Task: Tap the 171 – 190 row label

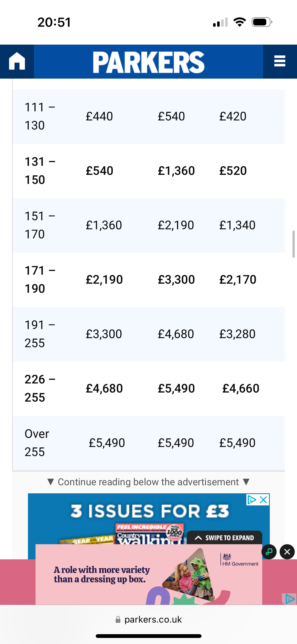Action: (40, 280)
